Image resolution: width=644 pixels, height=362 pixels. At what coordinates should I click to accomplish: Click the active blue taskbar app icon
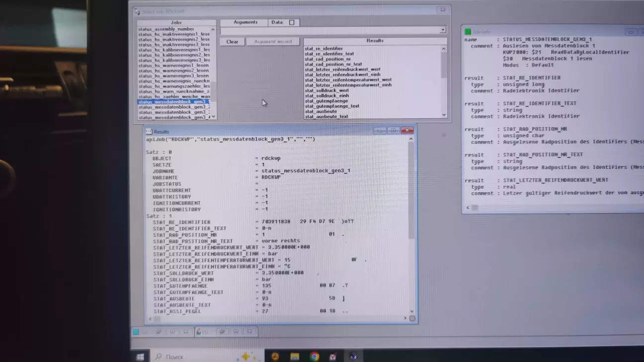point(353,356)
